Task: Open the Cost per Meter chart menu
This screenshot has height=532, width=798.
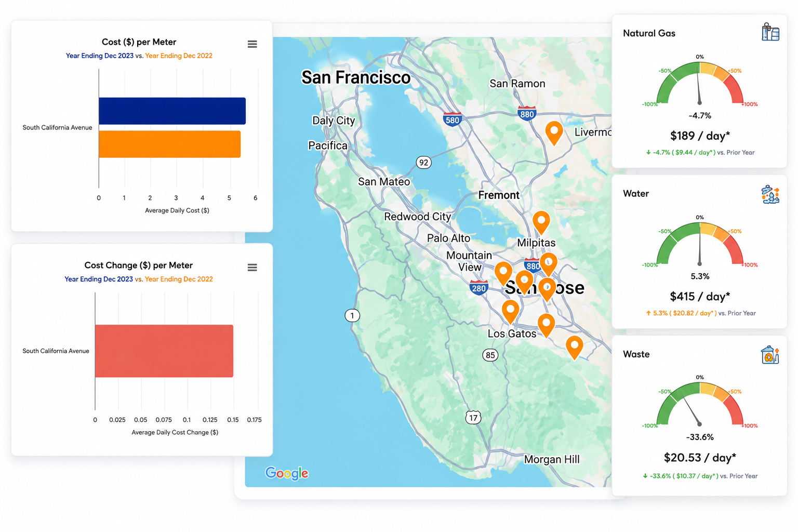Action: [x=252, y=44]
